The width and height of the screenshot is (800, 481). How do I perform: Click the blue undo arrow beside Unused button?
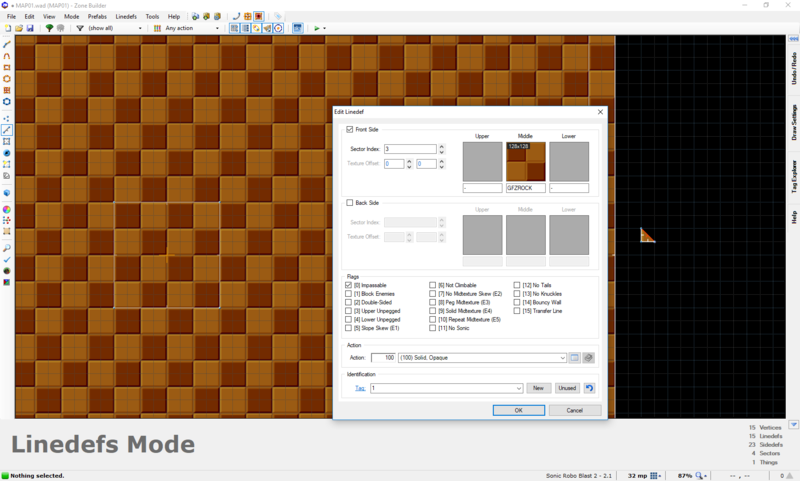click(589, 387)
